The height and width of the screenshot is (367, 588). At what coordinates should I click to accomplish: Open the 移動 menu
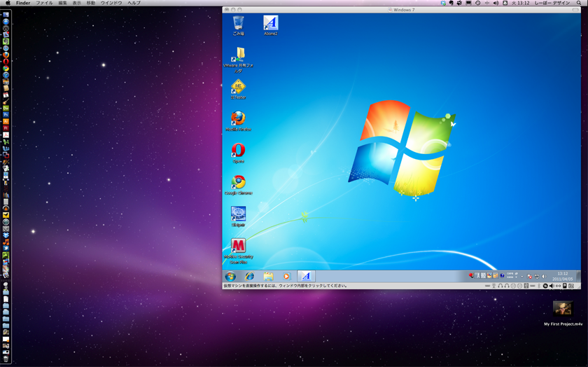91,3
